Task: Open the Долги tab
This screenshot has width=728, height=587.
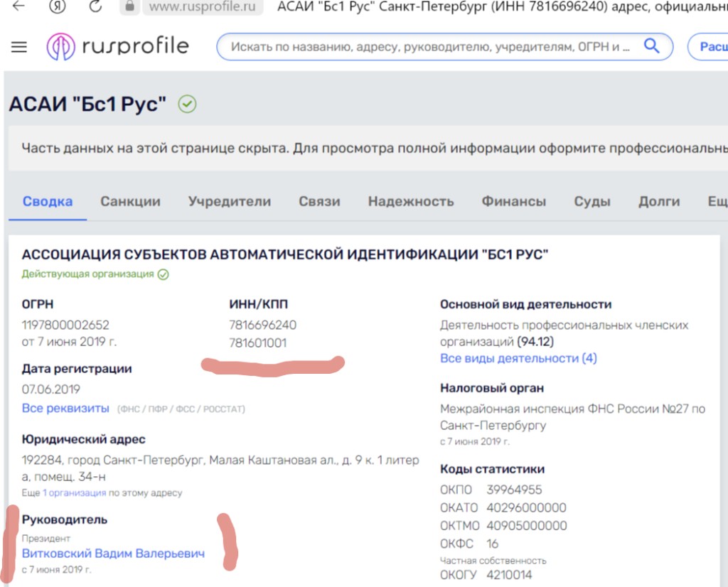Action: click(659, 201)
